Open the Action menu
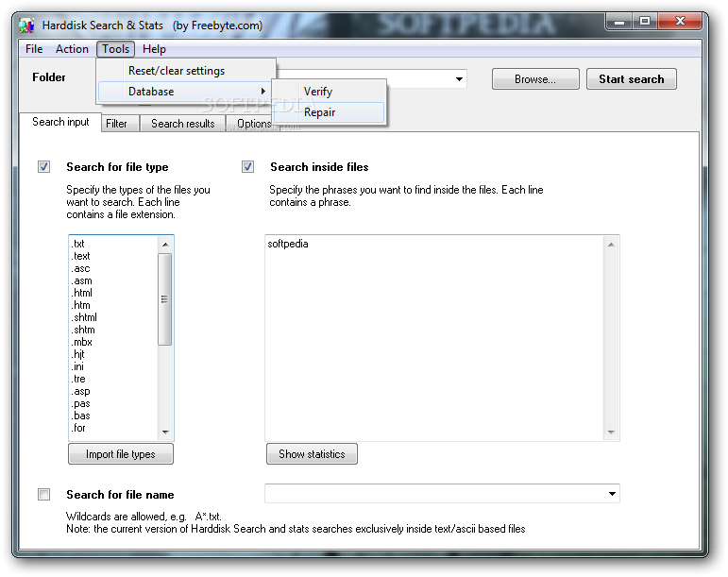The height and width of the screenshot is (577, 728). point(72,49)
